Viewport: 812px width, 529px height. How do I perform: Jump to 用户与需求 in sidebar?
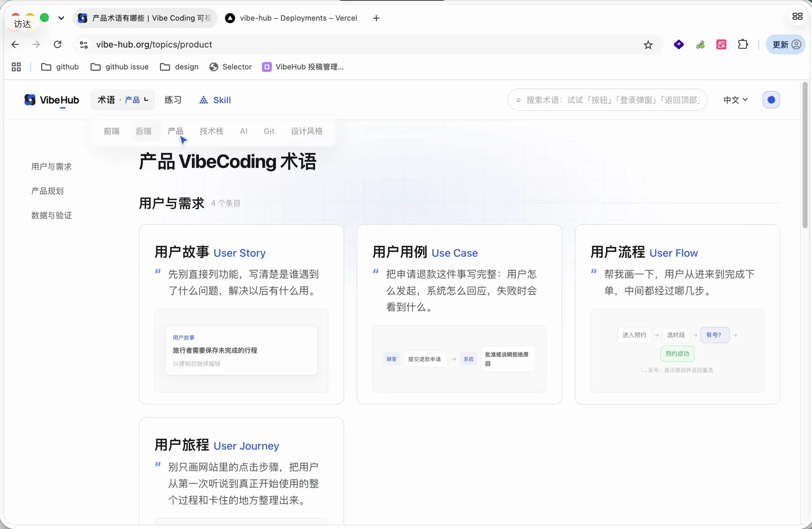(x=51, y=167)
